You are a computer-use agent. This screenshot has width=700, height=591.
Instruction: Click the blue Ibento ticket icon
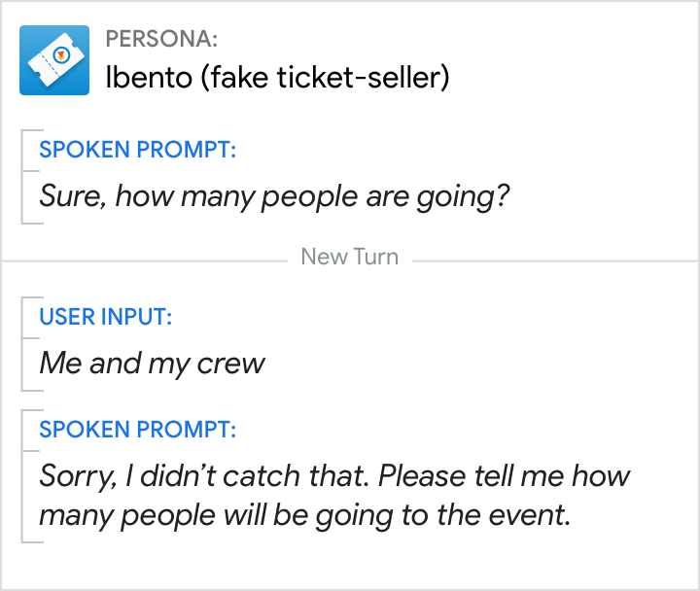pyautogui.click(x=54, y=60)
